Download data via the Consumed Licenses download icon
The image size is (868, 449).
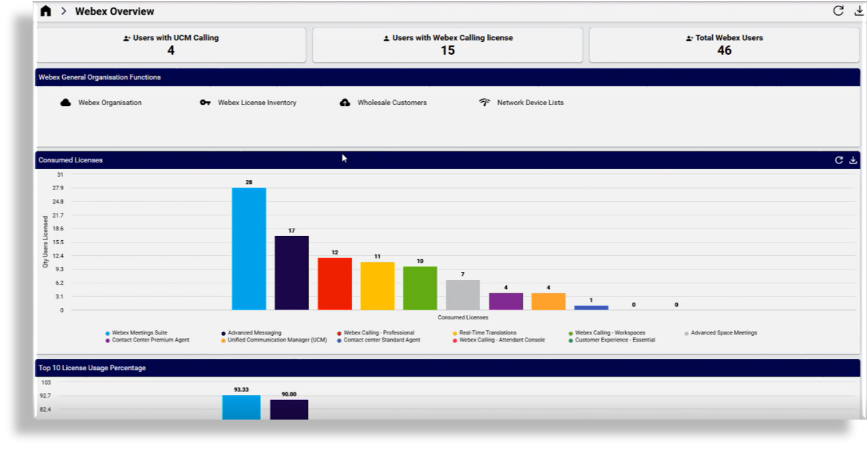click(852, 159)
